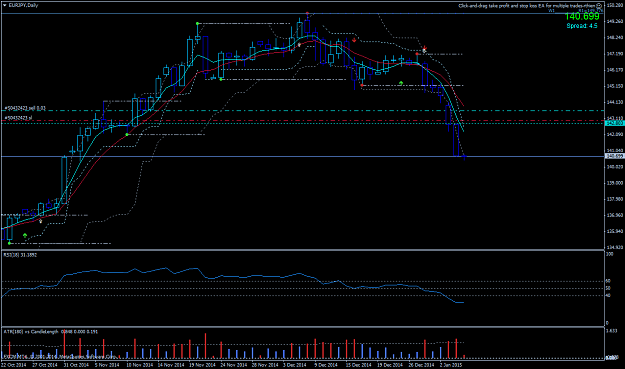Click the RSI 100 scale label
The height and width of the screenshot is (369, 625).
609,254
